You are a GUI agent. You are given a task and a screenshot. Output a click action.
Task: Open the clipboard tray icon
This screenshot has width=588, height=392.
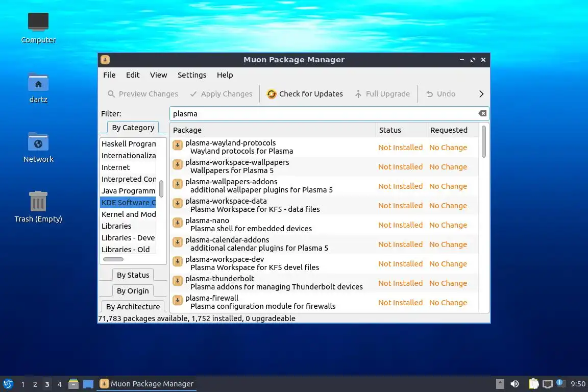[x=533, y=384]
